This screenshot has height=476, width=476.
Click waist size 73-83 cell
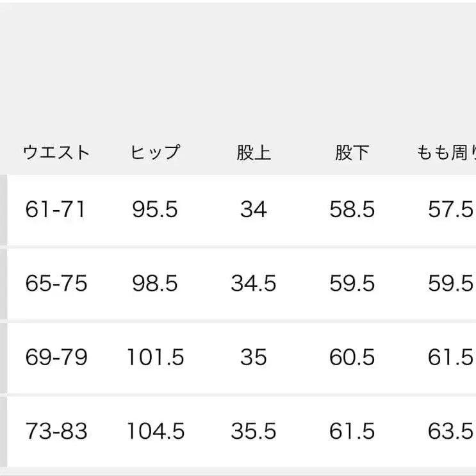(x=56, y=431)
